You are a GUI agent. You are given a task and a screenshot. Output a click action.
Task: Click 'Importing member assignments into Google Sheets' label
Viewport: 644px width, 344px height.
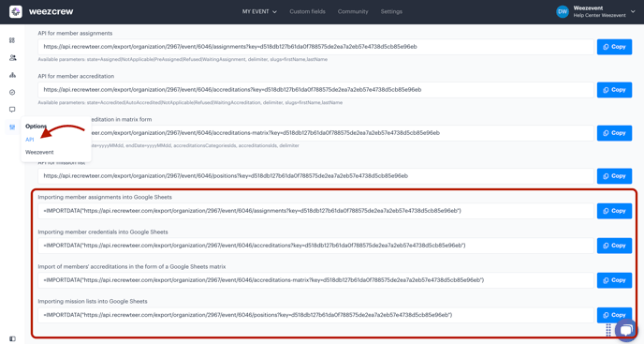tap(105, 197)
